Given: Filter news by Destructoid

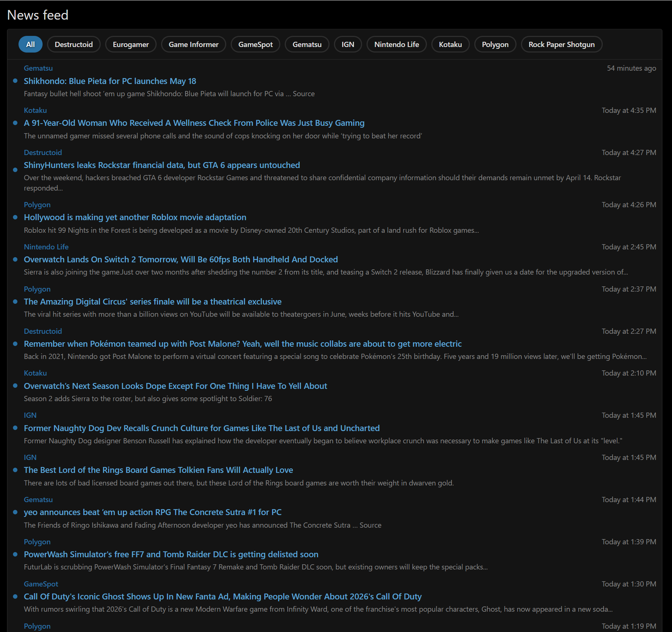Looking at the screenshot, I should pos(74,44).
